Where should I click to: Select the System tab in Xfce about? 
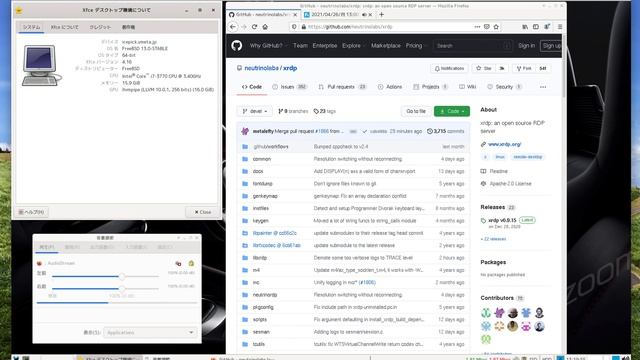[31, 27]
